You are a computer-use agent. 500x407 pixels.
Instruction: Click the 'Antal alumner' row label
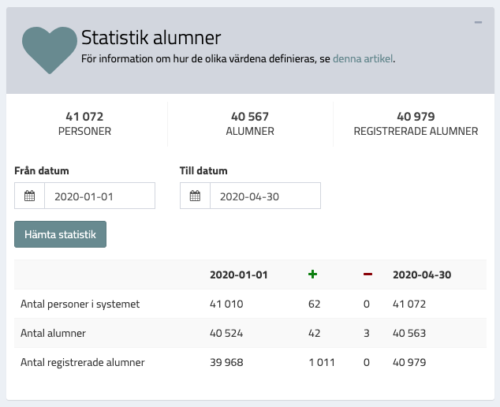[53, 333]
